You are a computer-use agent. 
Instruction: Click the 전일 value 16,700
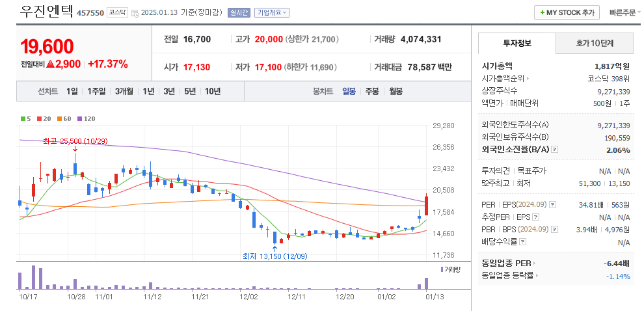tap(196, 40)
